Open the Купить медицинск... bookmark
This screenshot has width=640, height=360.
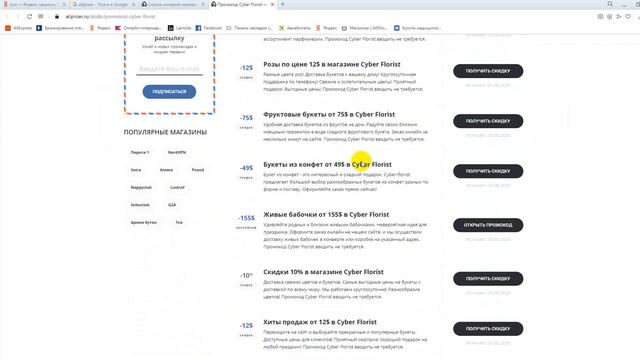point(418,28)
